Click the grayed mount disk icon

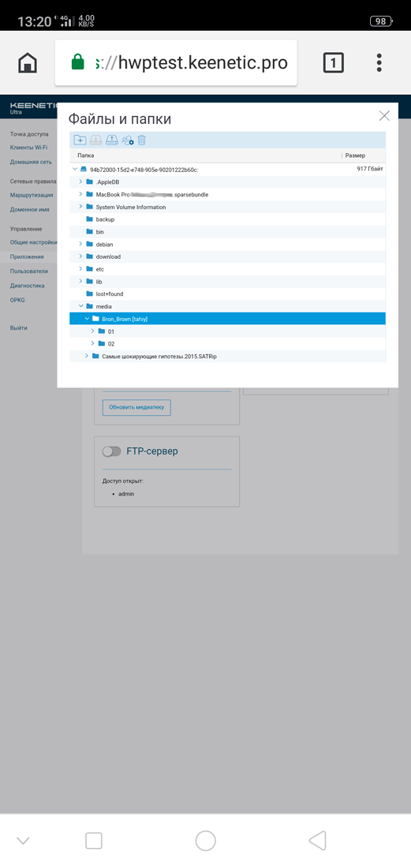95,140
